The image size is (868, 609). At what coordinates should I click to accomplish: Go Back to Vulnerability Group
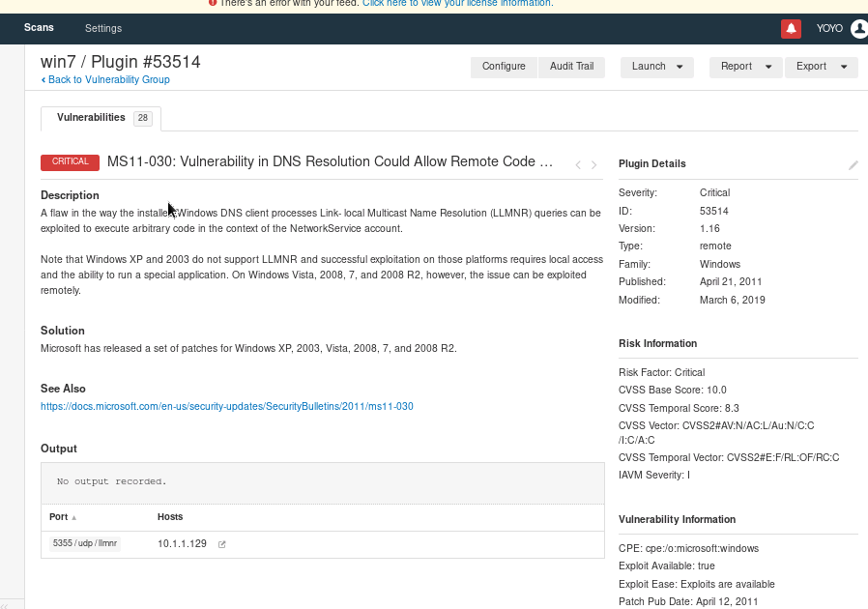pos(105,79)
